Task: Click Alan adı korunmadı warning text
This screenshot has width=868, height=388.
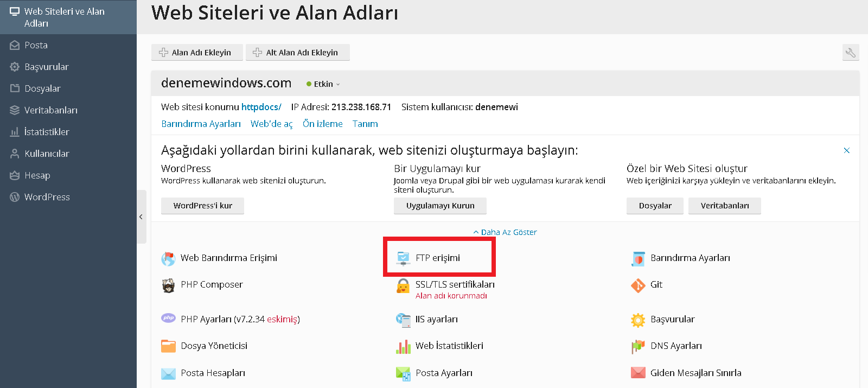Action: [451, 296]
